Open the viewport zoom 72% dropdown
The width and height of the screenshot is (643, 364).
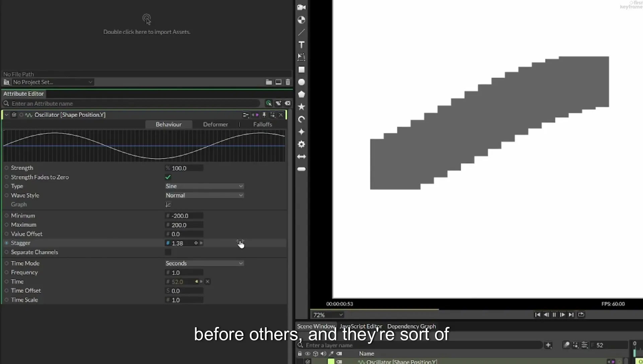pos(328,315)
